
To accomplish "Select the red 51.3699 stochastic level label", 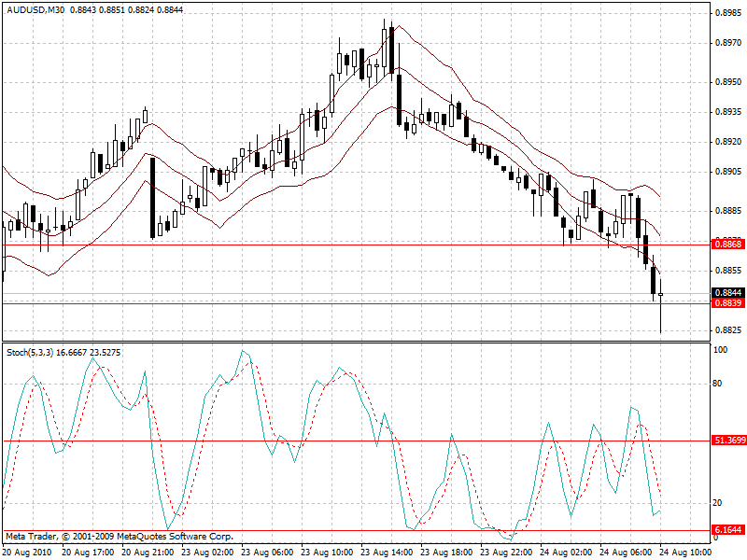I will [727, 440].
